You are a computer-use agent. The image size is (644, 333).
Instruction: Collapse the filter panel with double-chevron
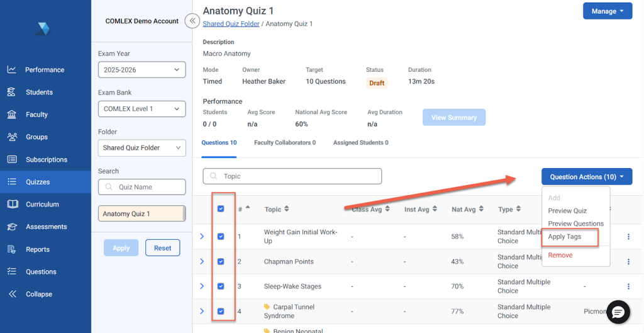[193, 21]
